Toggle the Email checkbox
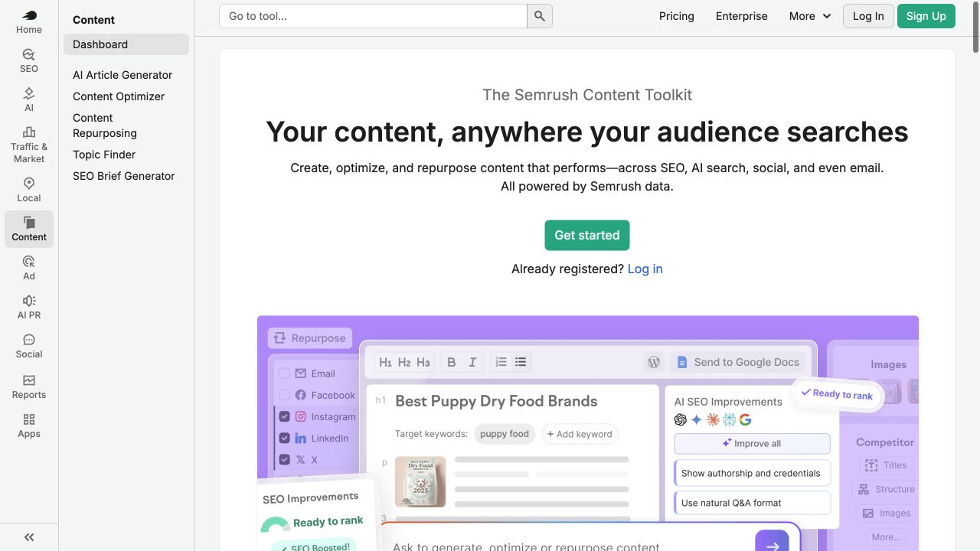The image size is (980, 551). [284, 373]
